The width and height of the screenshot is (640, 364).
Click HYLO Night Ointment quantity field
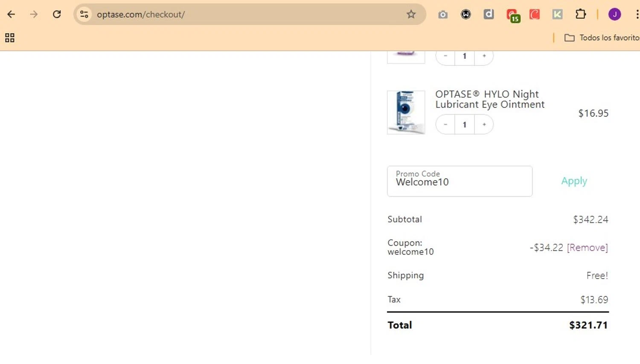tap(465, 125)
